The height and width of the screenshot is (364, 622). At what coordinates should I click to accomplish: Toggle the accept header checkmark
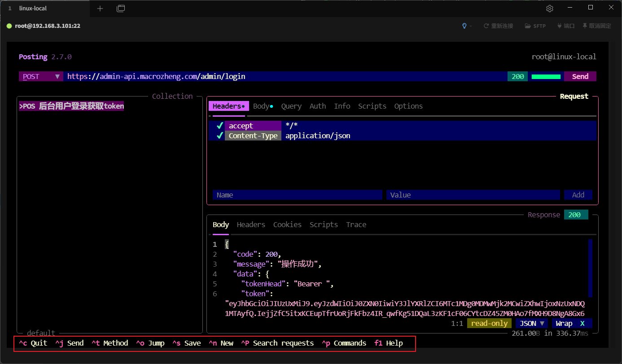pos(219,126)
